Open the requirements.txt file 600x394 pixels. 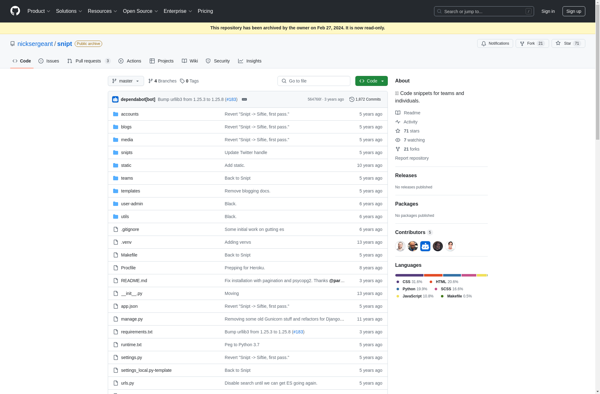point(137,332)
